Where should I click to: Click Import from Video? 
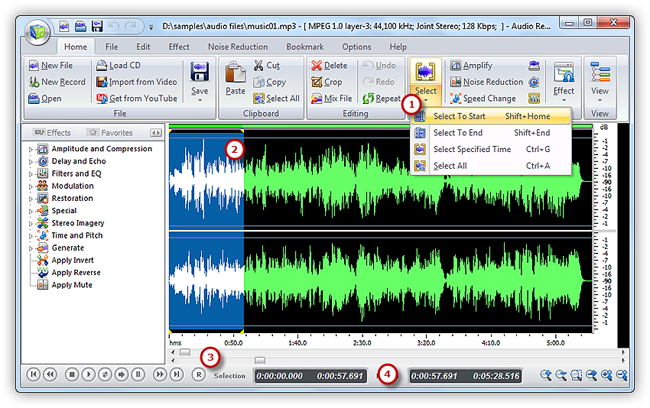click(136, 82)
